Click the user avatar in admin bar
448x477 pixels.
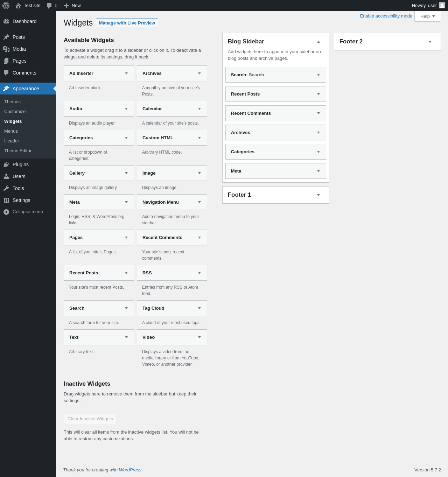(x=442, y=6)
